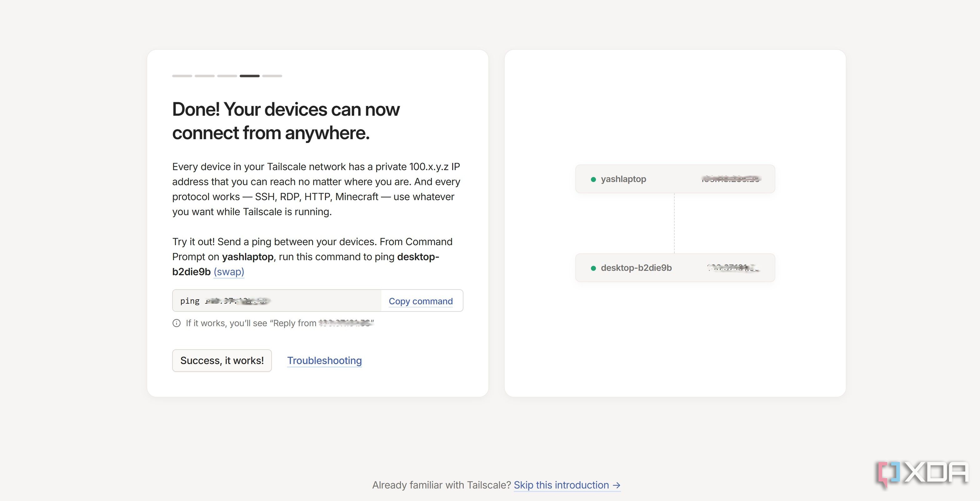
Task: Click yashlaptop green online status dot
Action: (593, 179)
